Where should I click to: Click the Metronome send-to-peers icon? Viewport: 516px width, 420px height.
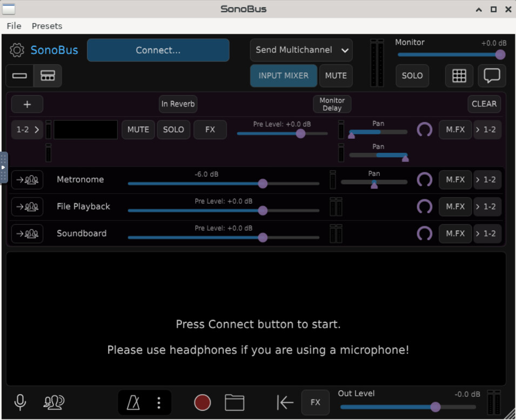click(x=28, y=180)
